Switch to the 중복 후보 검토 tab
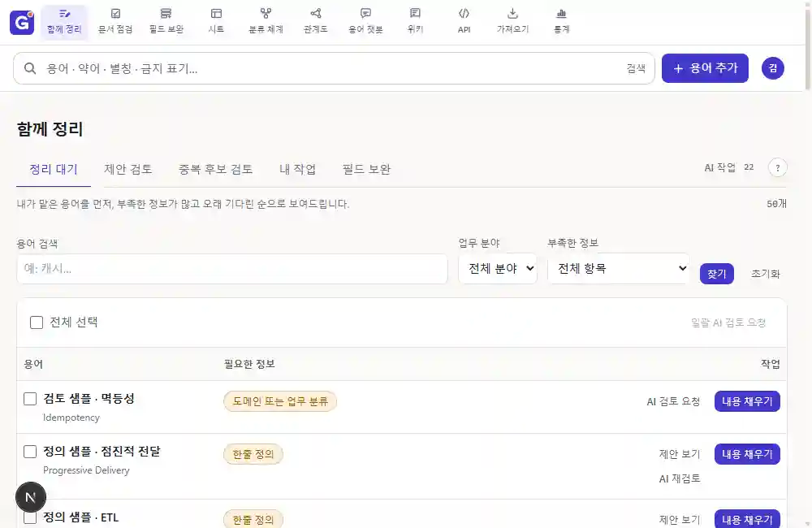This screenshot has width=812, height=528. click(x=215, y=170)
